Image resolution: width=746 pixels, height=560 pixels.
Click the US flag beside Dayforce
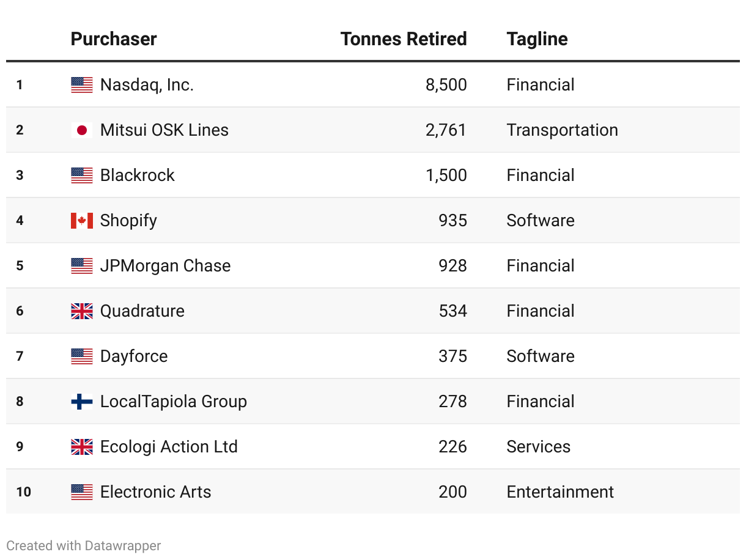tap(81, 356)
